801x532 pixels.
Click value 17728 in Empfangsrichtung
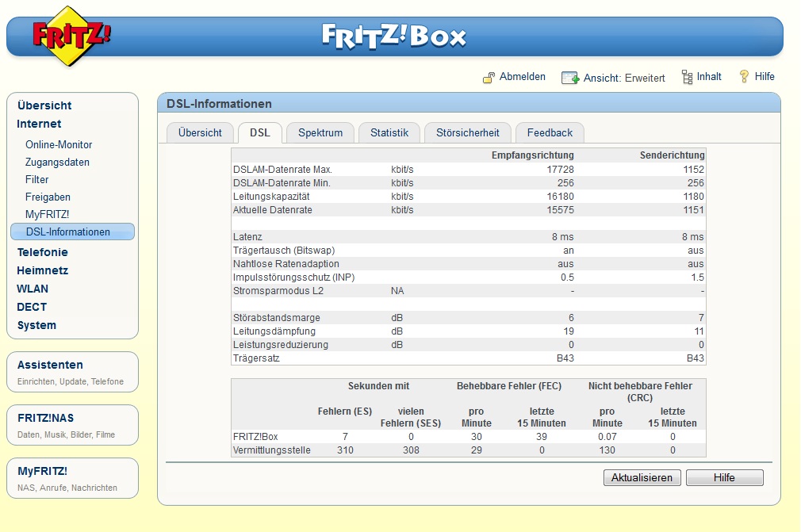561,170
